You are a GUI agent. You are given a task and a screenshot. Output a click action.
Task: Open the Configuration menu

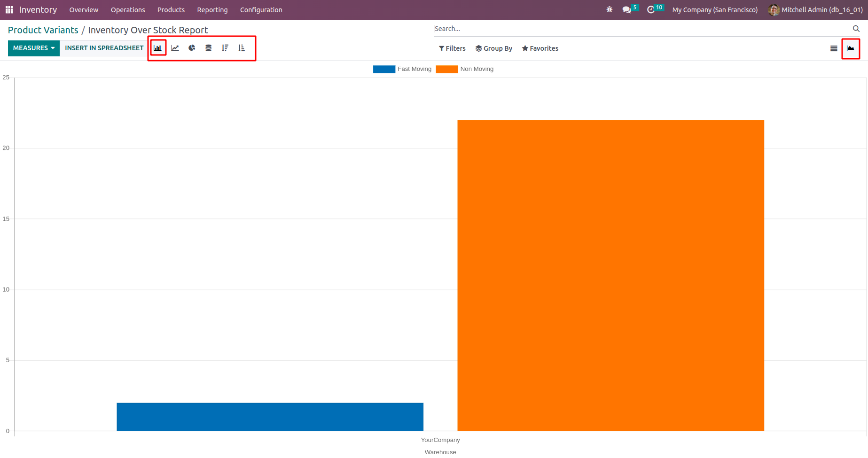point(261,10)
